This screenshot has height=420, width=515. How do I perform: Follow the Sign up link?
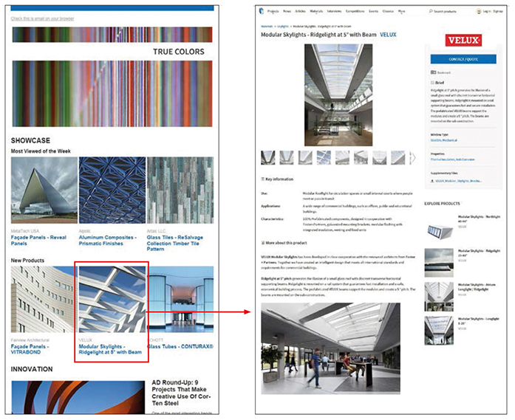coord(498,11)
